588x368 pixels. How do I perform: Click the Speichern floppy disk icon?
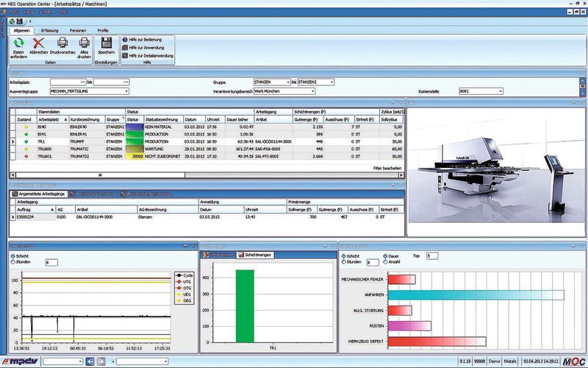pos(107,43)
